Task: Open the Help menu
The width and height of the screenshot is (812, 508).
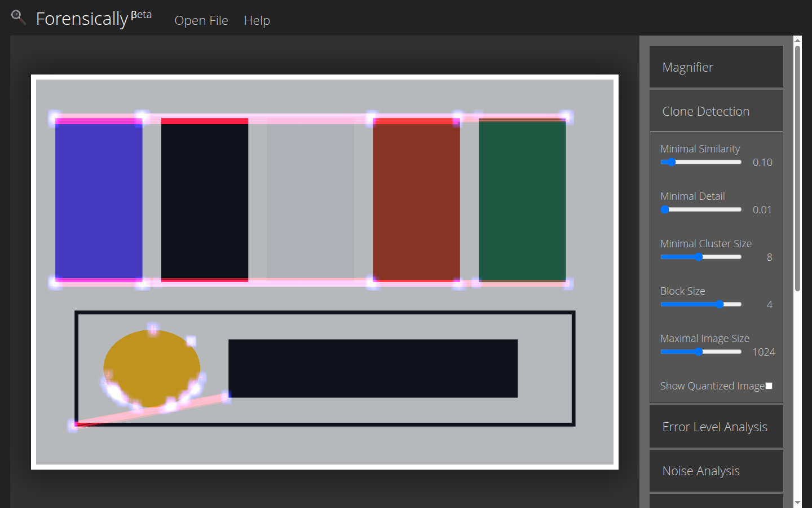Action: pos(257,20)
